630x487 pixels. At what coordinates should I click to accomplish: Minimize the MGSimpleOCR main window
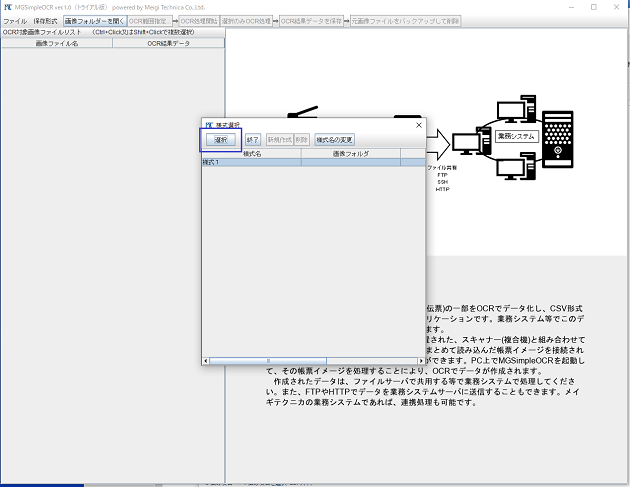pos(572,7)
